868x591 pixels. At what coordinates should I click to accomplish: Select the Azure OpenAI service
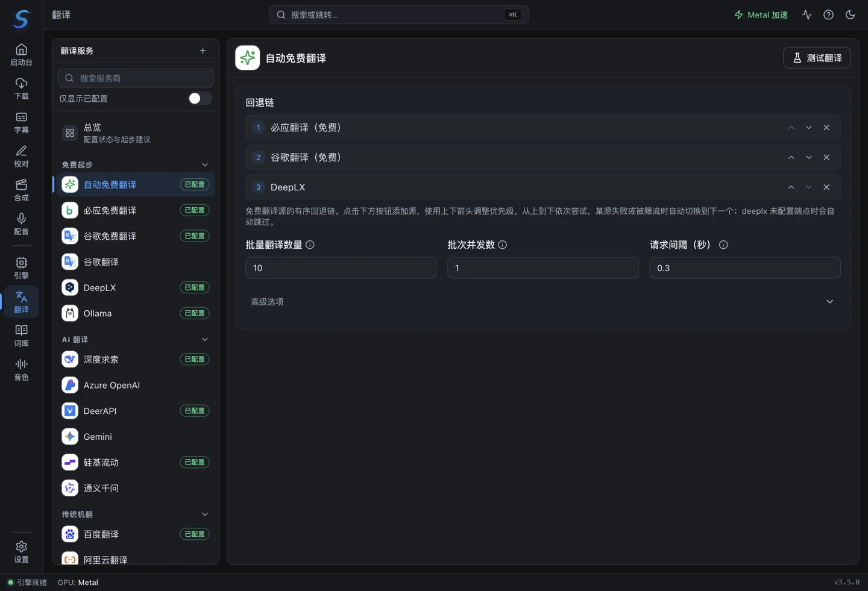click(x=136, y=385)
